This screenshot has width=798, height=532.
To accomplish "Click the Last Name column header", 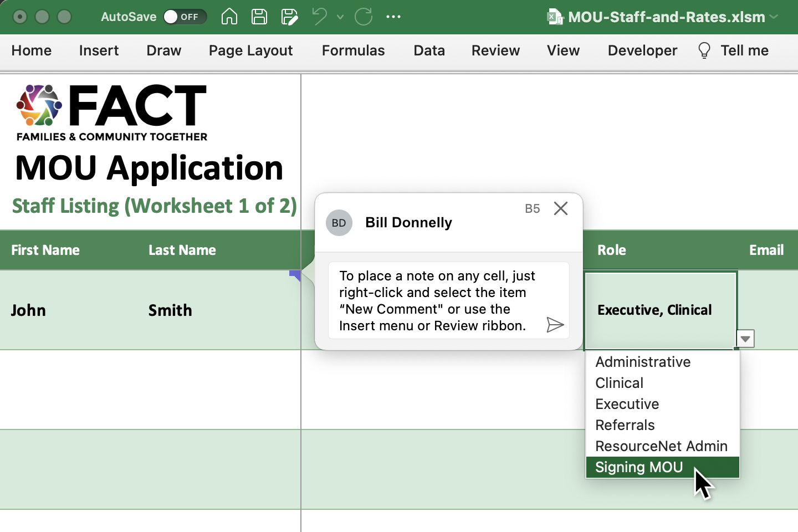I will pos(182,250).
